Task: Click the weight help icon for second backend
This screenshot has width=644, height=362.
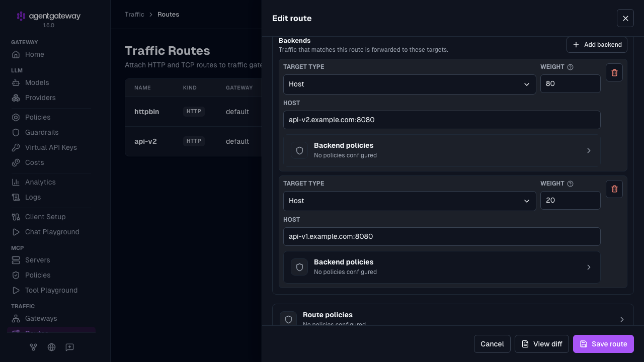Action: 570,184
